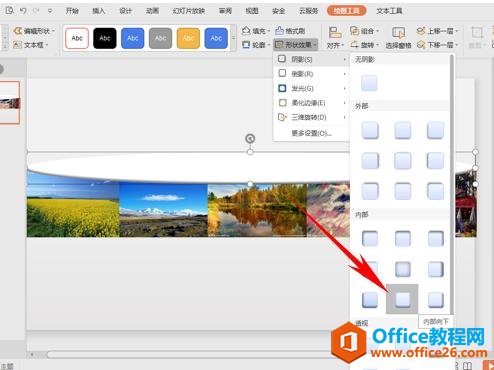Click the shadow gallery vertical scrollbar
The width and height of the screenshot is (494, 370).
[x=452, y=184]
